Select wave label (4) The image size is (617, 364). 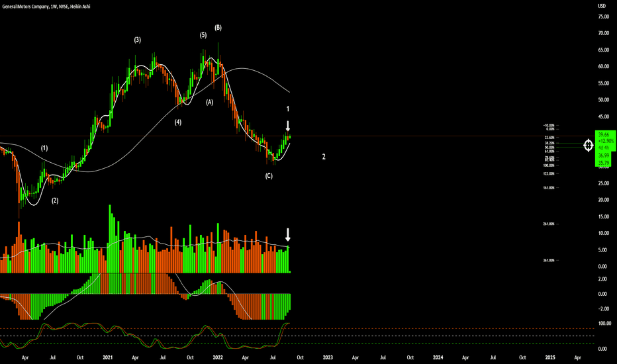pos(178,122)
